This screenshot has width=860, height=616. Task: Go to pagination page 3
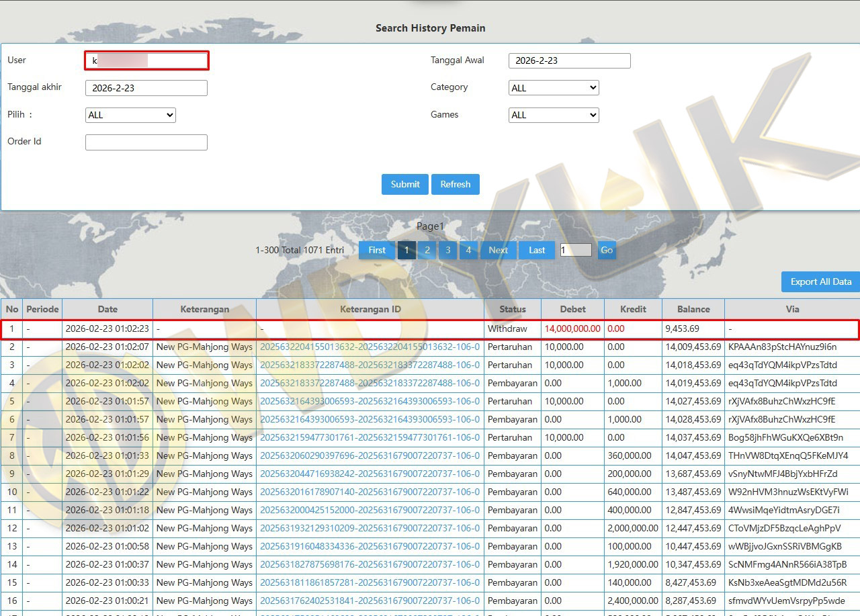tap(448, 250)
